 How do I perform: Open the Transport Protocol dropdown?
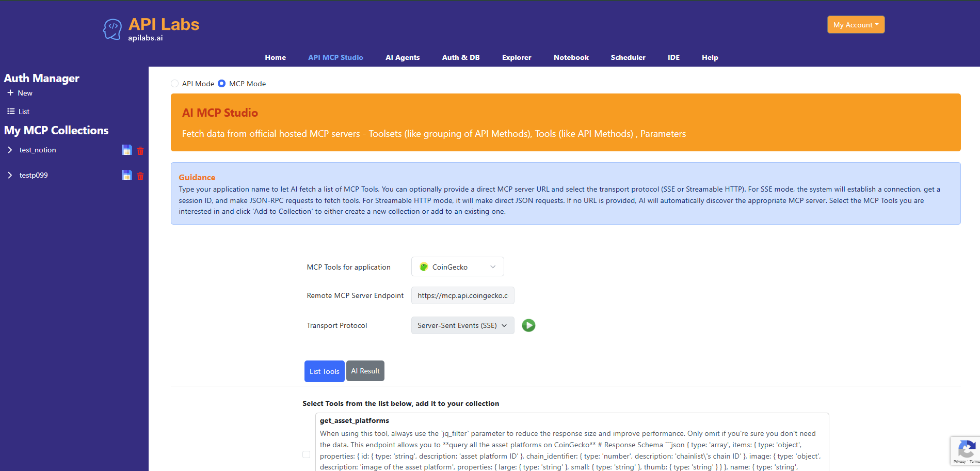tap(463, 325)
